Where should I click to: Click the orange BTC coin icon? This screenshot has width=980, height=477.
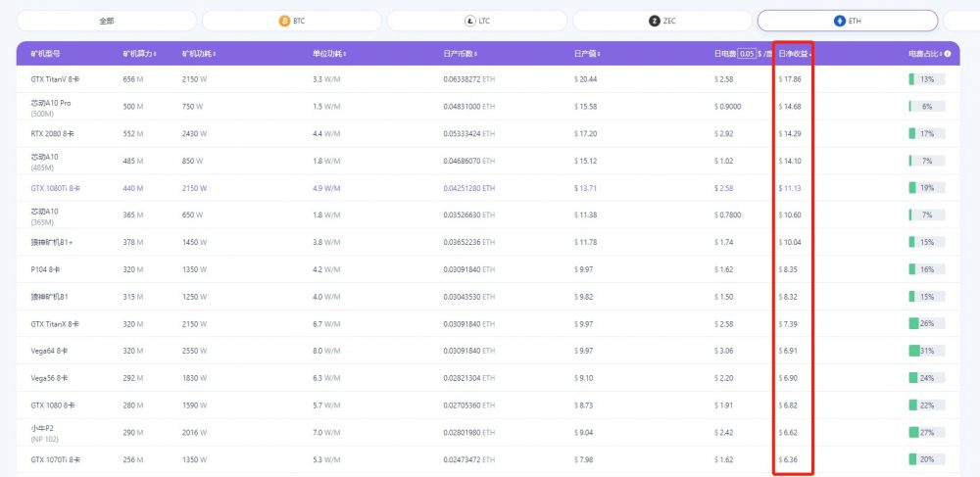[284, 21]
